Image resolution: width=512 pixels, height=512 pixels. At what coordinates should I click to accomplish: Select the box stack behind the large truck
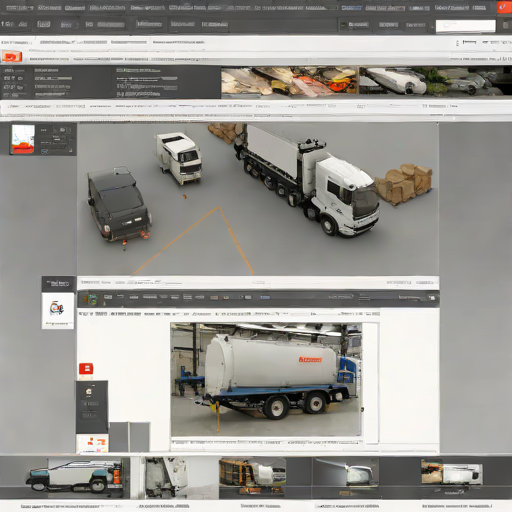click(226, 132)
